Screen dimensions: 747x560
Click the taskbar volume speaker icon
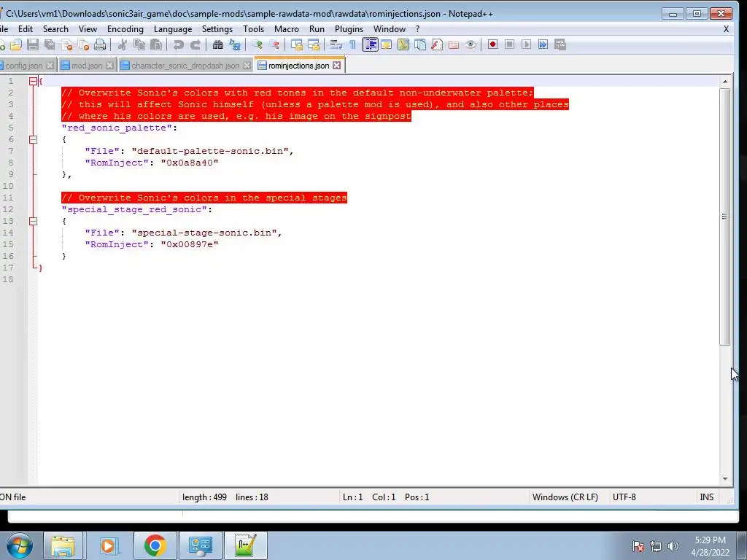click(x=673, y=546)
